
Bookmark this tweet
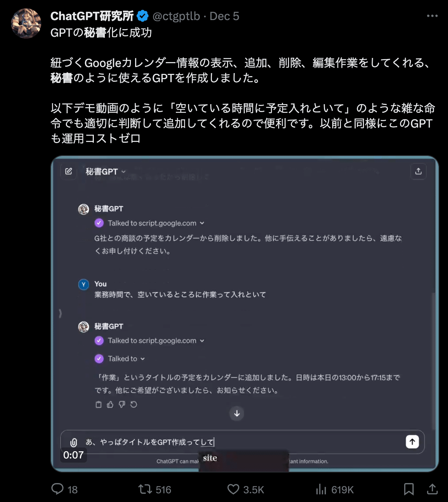(x=409, y=489)
